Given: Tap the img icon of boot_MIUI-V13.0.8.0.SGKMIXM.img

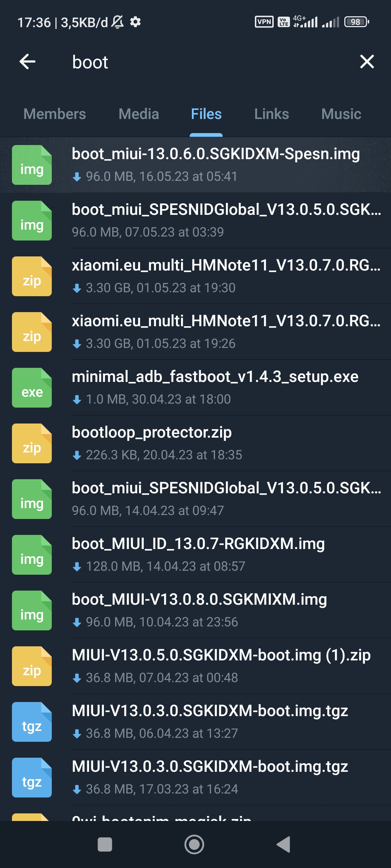Looking at the screenshot, I should coord(32,610).
